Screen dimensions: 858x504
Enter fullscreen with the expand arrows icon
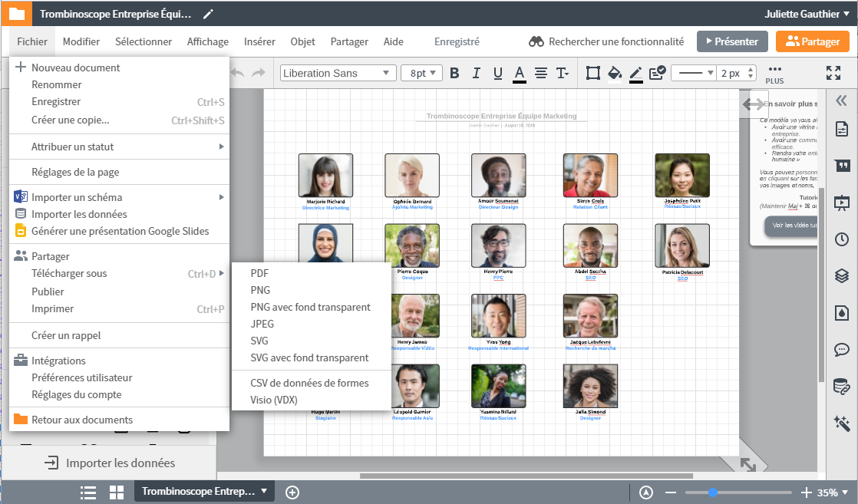point(833,73)
